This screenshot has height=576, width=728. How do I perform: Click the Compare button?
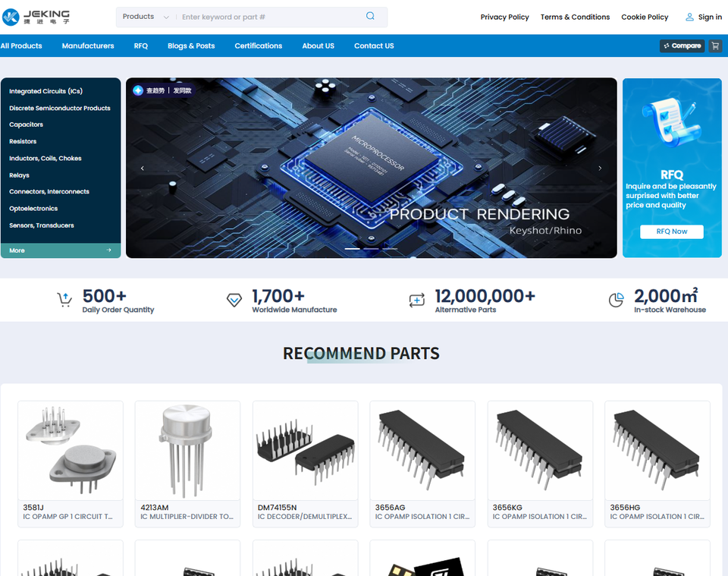[682, 46]
